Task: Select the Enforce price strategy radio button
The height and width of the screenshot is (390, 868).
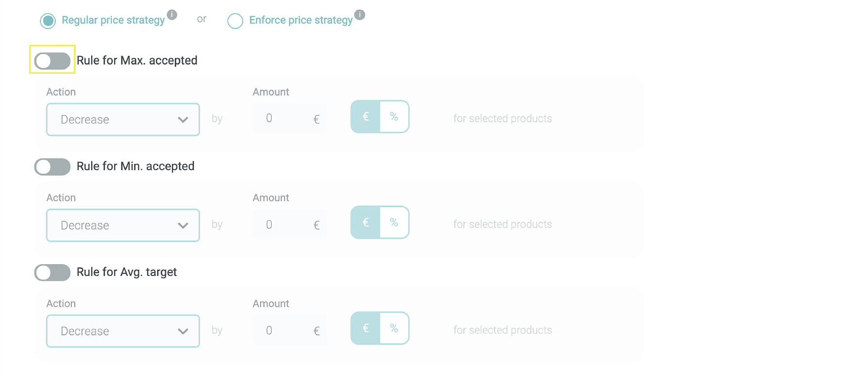Action: point(235,21)
